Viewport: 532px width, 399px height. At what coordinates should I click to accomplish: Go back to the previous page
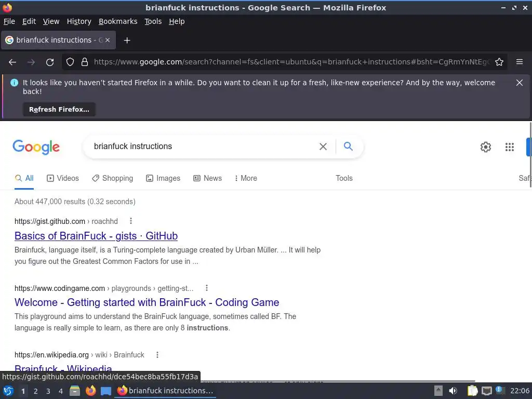(x=12, y=62)
